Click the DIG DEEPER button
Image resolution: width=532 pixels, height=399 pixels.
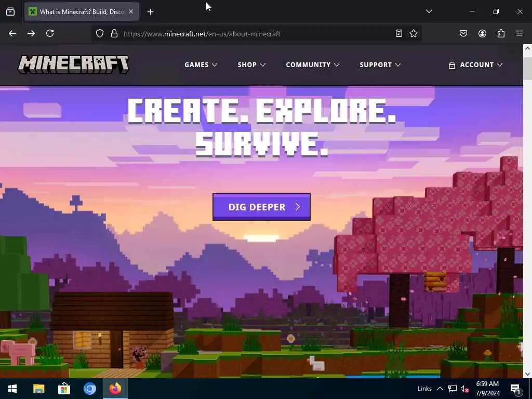(x=261, y=207)
